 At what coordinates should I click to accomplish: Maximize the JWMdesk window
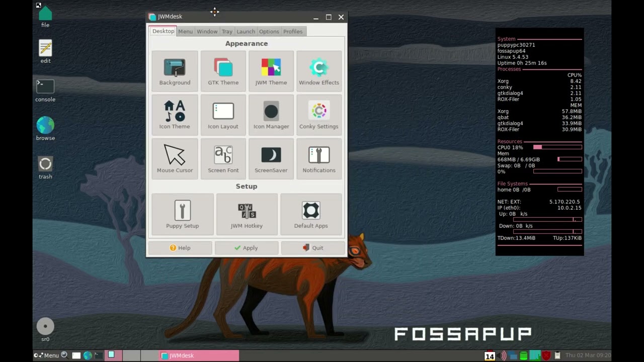click(329, 17)
